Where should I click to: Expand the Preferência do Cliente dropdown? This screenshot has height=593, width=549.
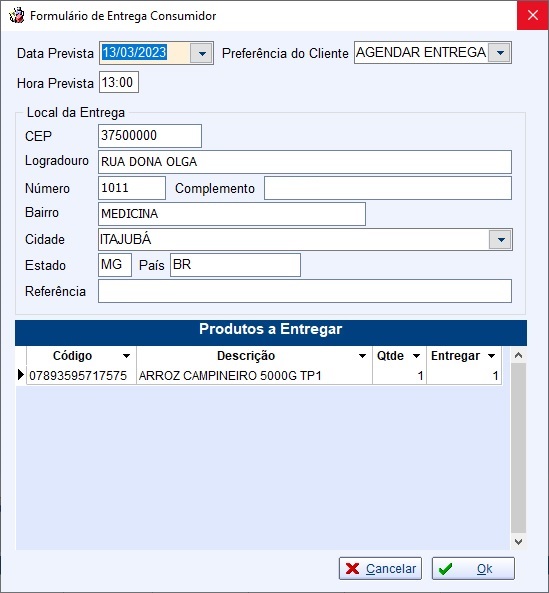coord(500,53)
